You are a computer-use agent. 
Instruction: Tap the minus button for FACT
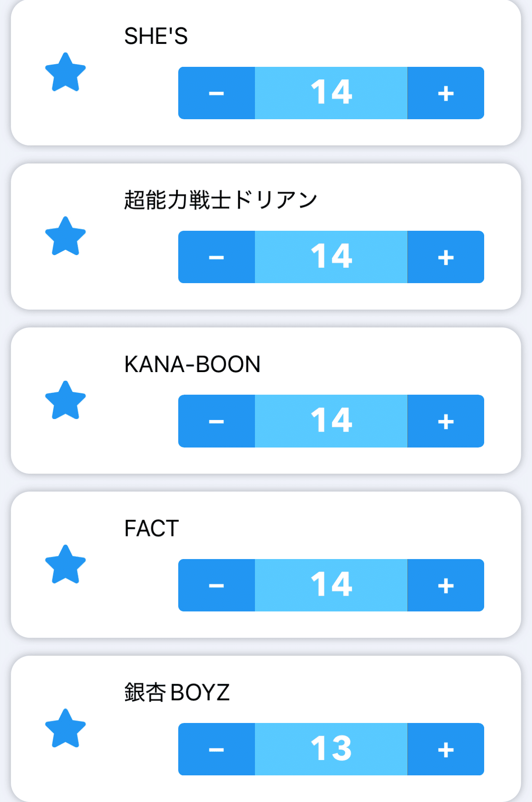click(217, 585)
